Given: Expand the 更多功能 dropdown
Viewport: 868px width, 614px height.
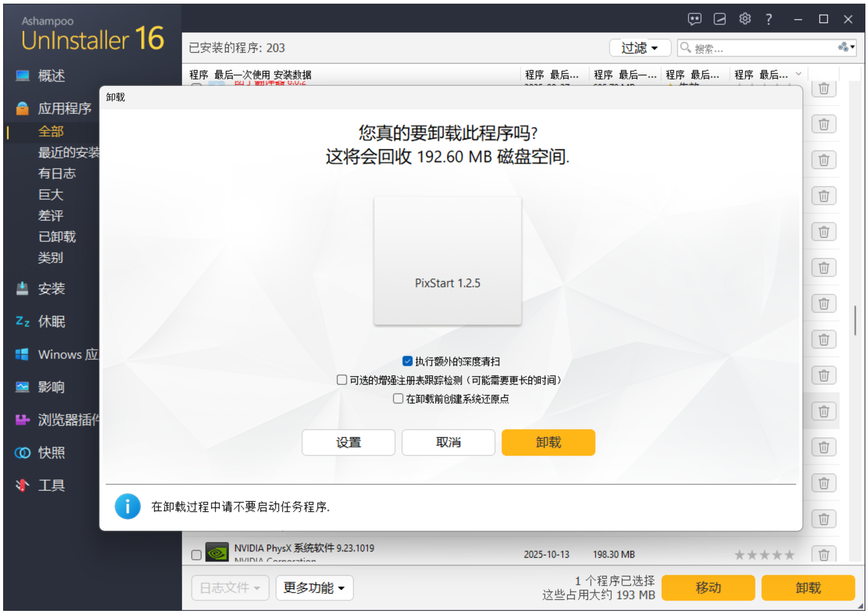Looking at the screenshot, I should point(315,588).
